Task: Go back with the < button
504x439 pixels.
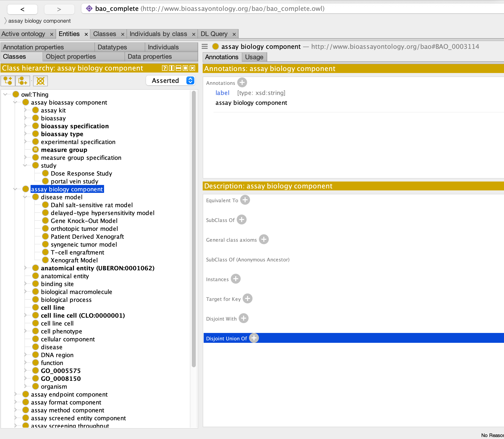Action: point(22,9)
